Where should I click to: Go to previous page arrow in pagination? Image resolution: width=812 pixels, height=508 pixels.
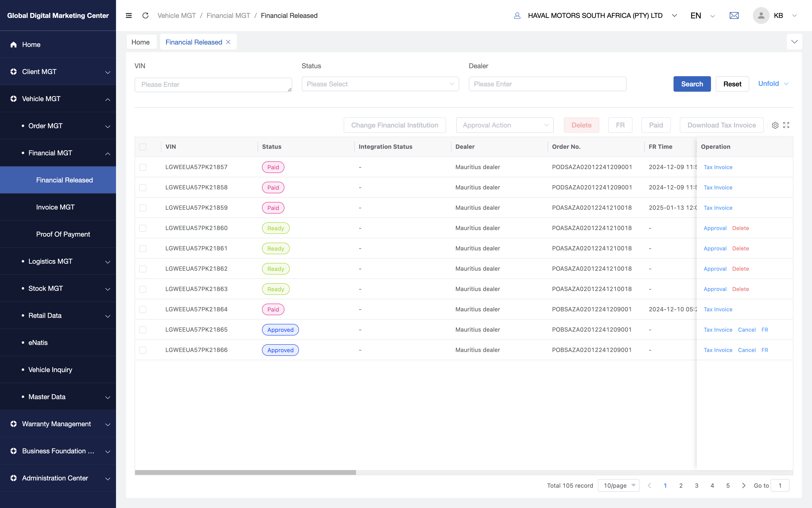(649, 486)
